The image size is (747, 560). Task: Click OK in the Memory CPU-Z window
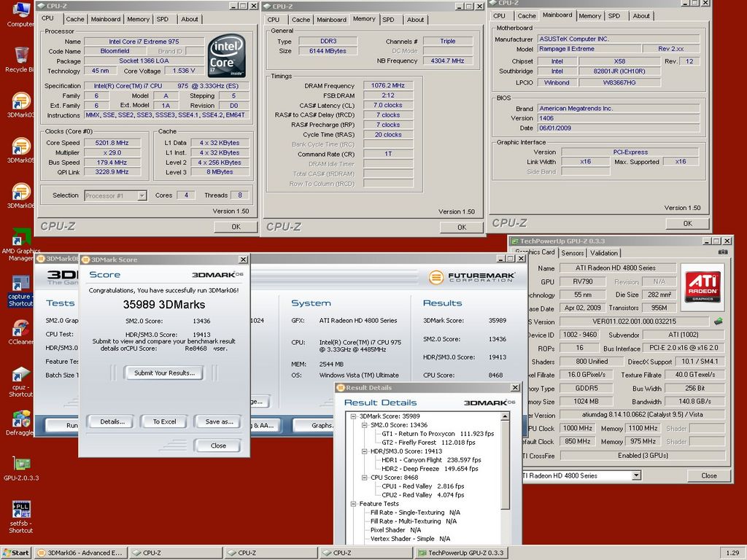pos(462,227)
